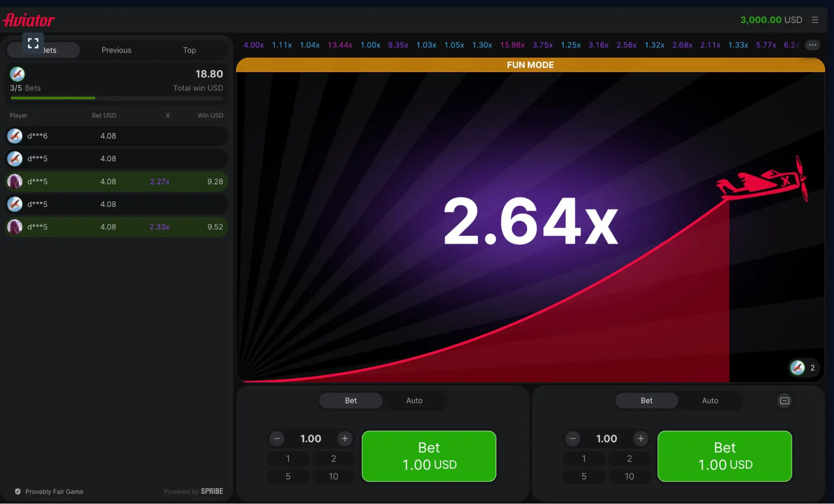The height and width of the screenshot is (504, 834).
Task: Click the left bet amount field
Action: pyautogui.click(x=310, y=439)
